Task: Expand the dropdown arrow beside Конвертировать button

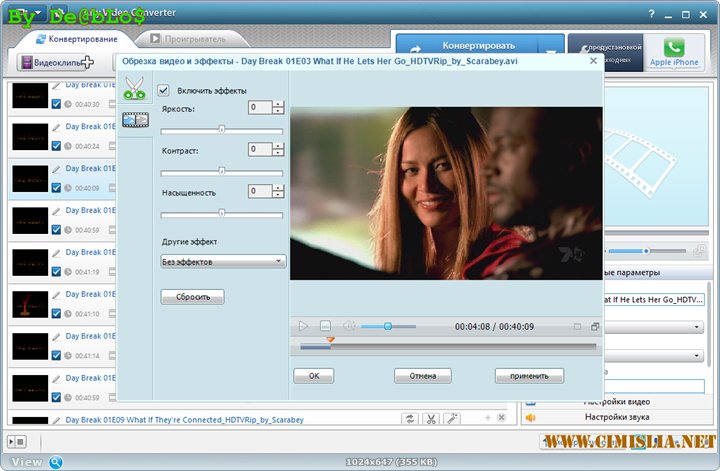Action: [552, 52]
